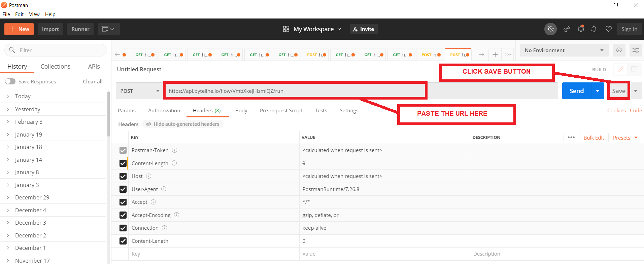Click the heart icon in header
This screenshot has width=644, height=264.
tap(608, 29)
